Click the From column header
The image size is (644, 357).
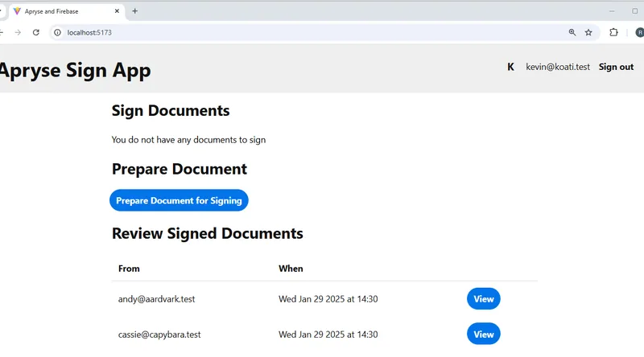(x=129, y=269)
